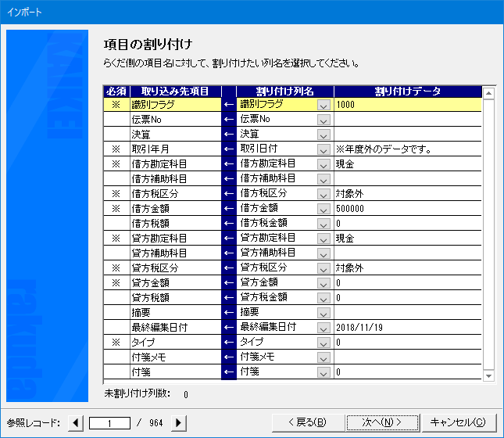
Task: Open dropdown for 借方補助科目 assigned column
Action: (323, 179)
